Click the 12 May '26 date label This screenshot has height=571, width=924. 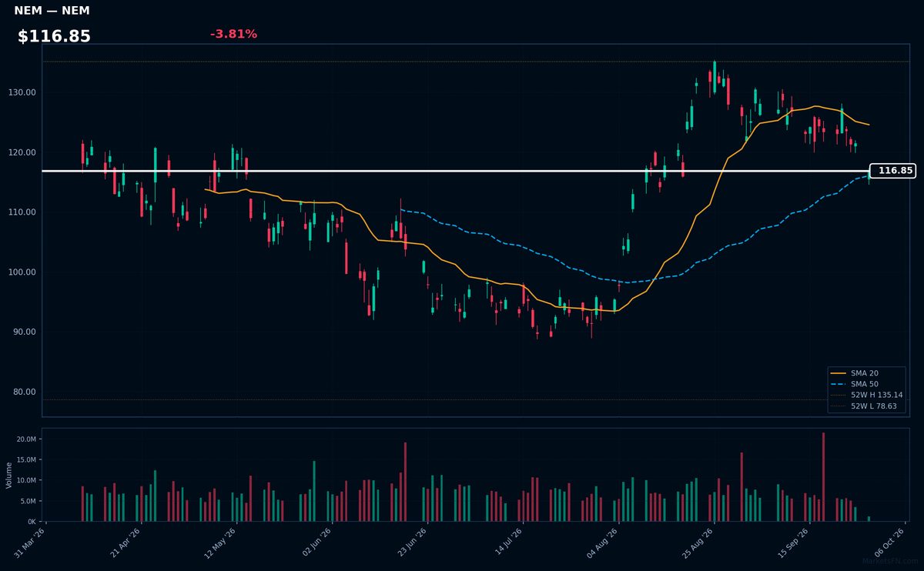[x=221, y=542]
